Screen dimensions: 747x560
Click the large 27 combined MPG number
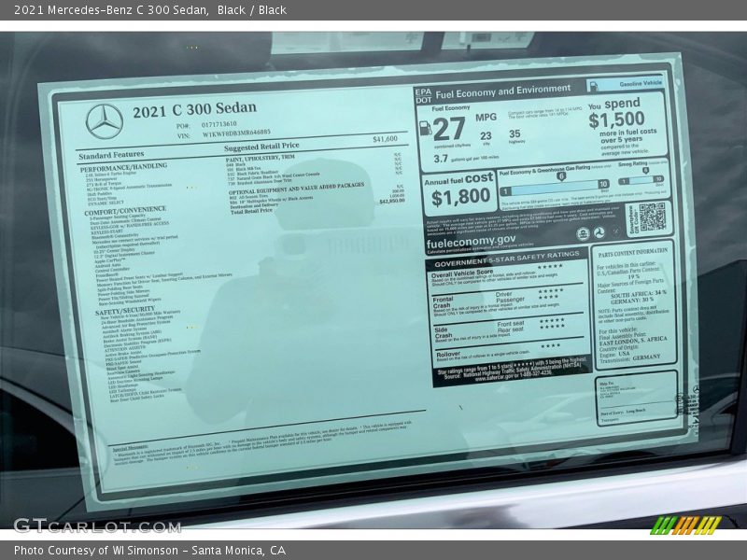[x=449, y=129]
